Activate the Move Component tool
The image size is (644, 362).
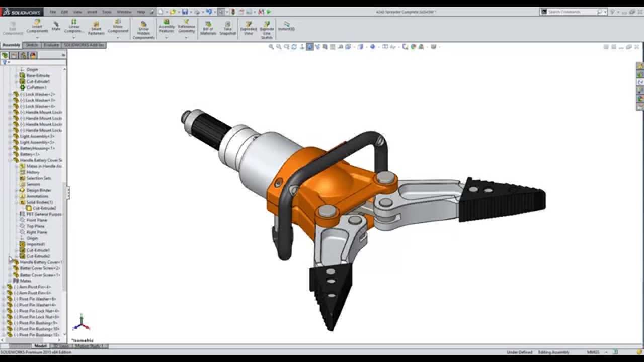pyautogui.click(x=118, y=27)
